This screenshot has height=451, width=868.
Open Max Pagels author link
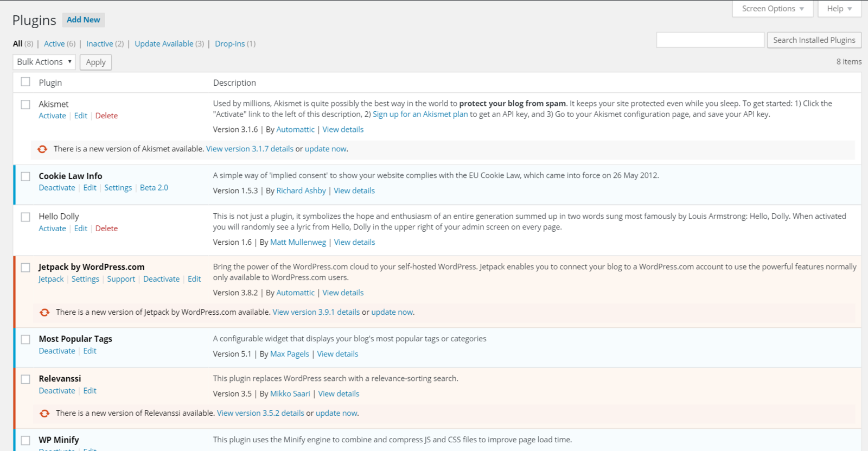(290, 354)
